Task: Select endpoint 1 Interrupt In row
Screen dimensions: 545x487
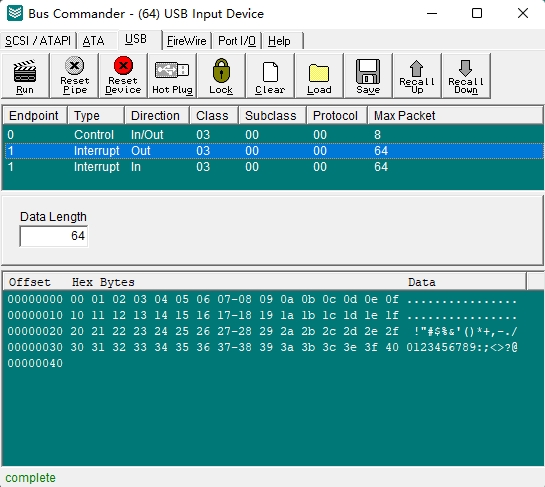Action: pos(273,167)
